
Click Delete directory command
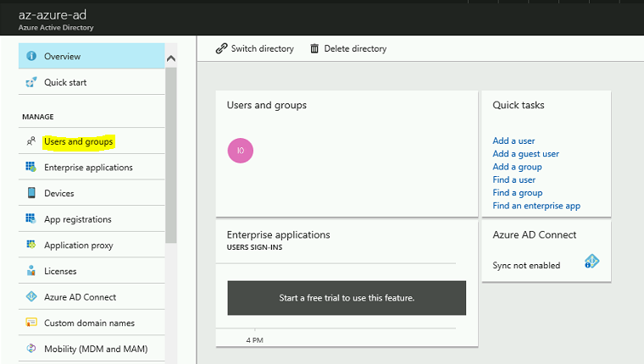(348, 48)
